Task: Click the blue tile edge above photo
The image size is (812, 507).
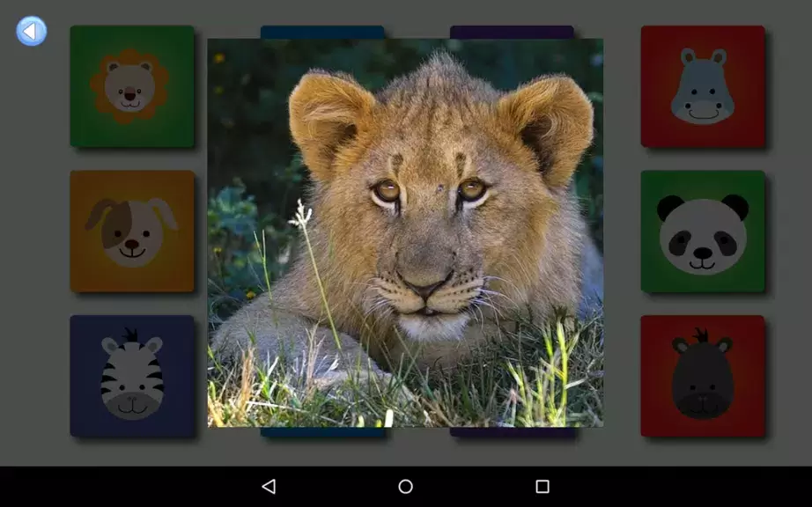Action: coord(322,32)
